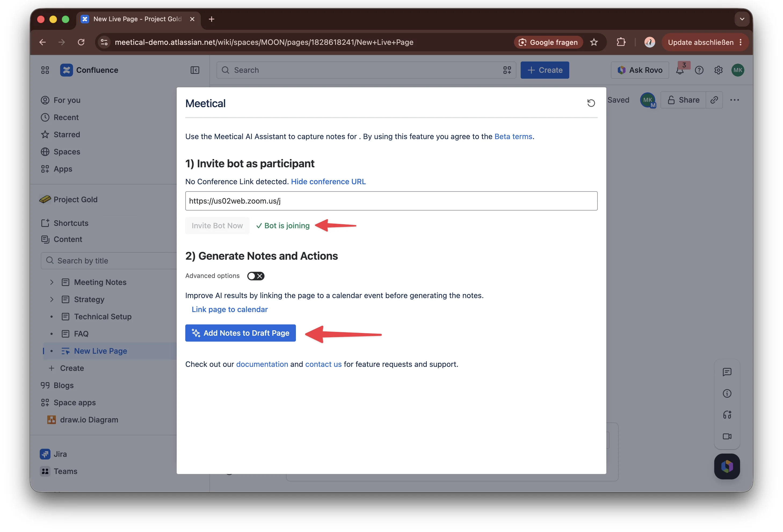Open the more actions ellipsis menu
Image resolution: width=783 pixels, height=532 pixels.
pyautogui.click(x=734, y=100)
